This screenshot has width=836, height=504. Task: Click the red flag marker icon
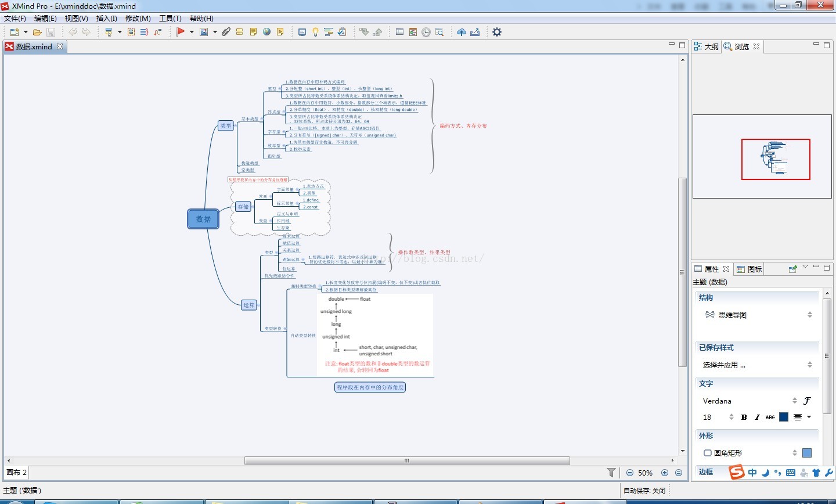coord(181,32)
